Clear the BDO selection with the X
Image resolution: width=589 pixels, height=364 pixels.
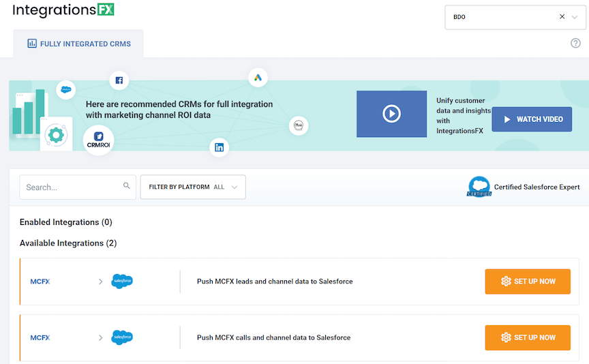(x=562, y=16)
